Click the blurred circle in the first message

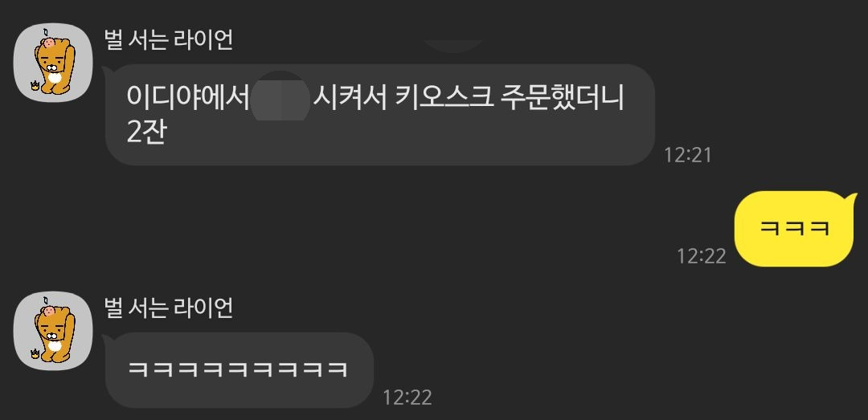280,96
